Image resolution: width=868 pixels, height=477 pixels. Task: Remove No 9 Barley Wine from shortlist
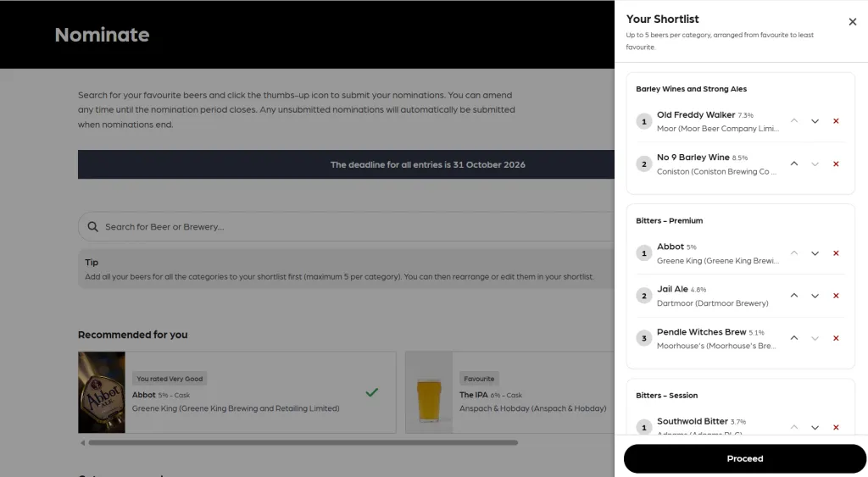point(836,164)
